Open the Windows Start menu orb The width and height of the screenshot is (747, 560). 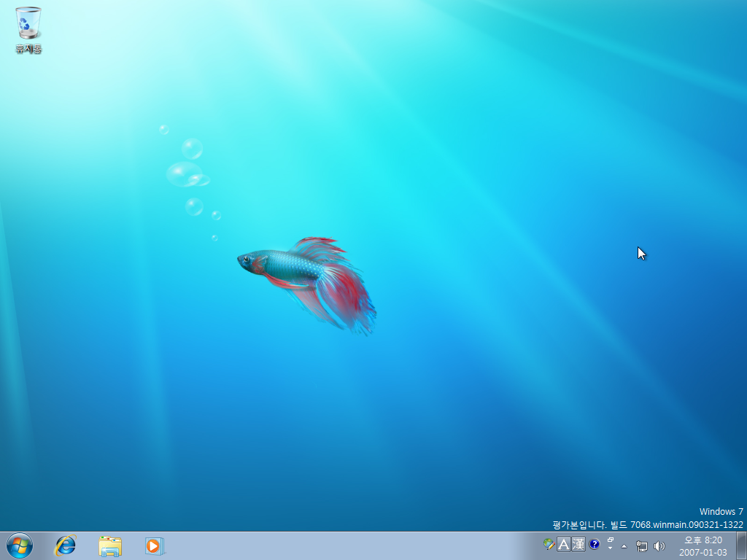(x=20, y=545)
